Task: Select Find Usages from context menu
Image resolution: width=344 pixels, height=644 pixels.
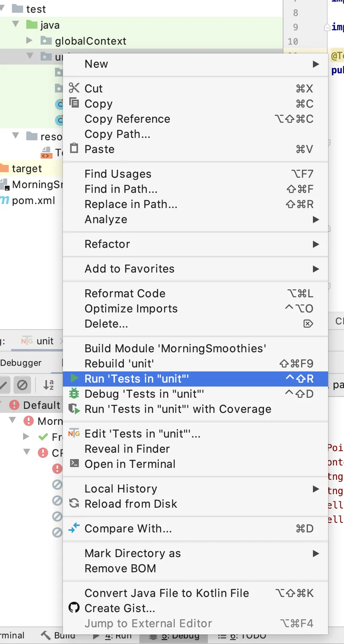Action: pos(118,174)
